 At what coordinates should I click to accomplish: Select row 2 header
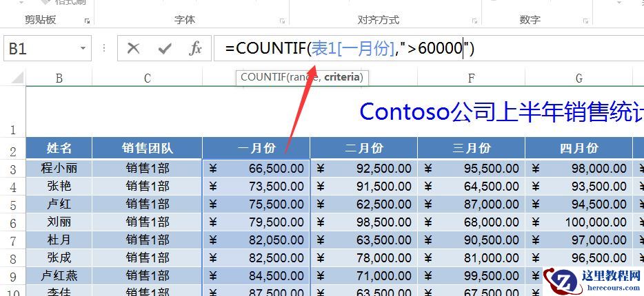[12, 148]
